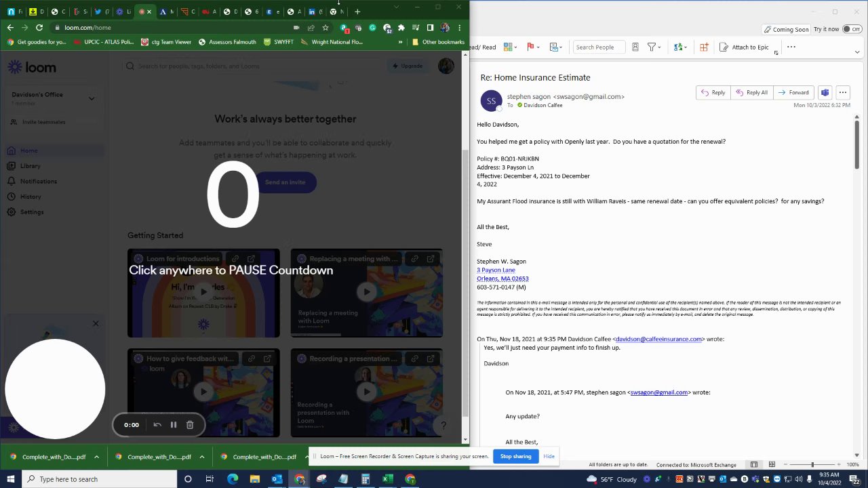Adjust the Outlook zoom slider in status bar

812,465
